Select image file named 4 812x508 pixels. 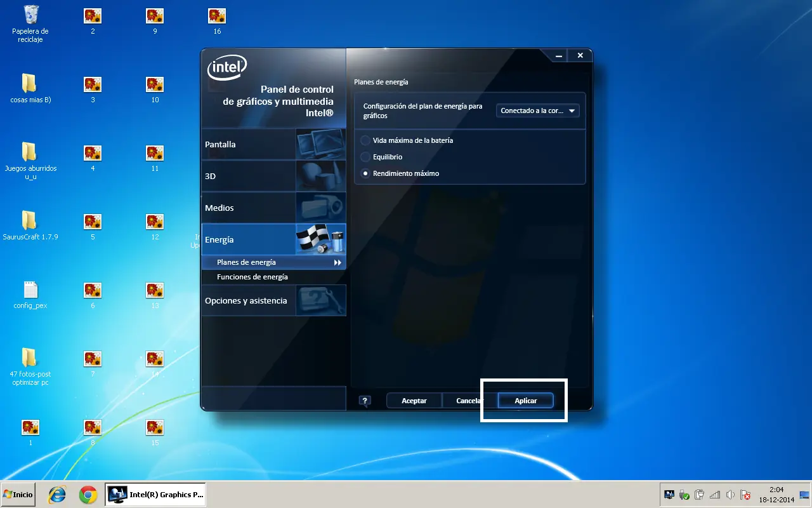(x=93, y=157)
